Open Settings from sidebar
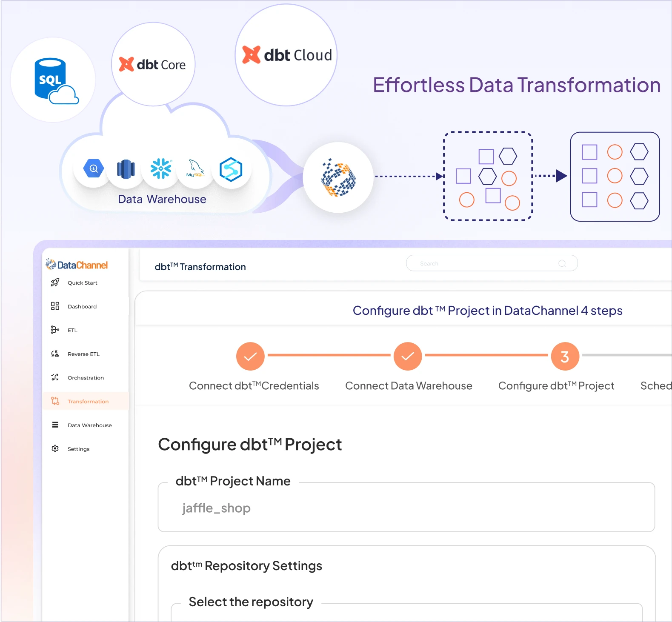 pos(85,449)
